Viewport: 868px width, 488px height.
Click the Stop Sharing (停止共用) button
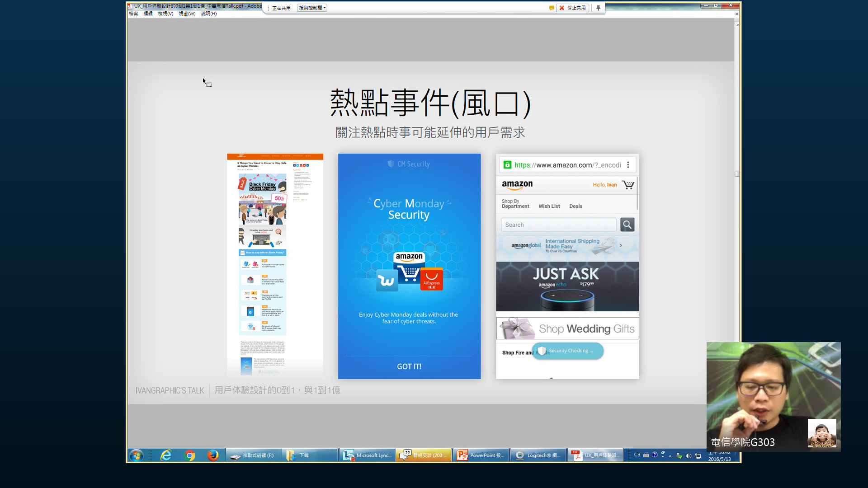click(572, 8)
